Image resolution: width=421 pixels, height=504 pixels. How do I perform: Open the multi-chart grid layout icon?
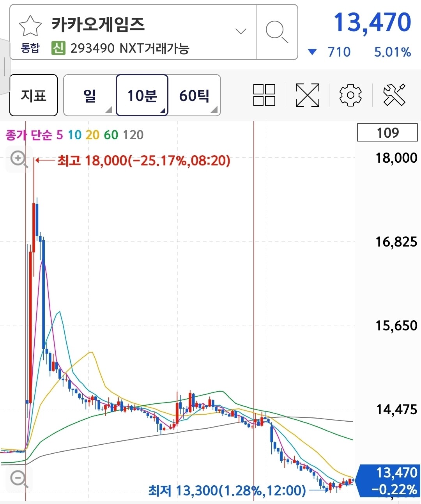click(264, 95)
